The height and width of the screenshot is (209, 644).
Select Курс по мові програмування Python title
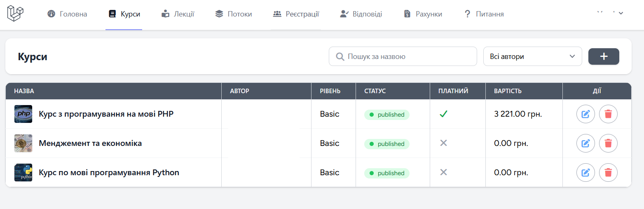(x=109, y=172)
